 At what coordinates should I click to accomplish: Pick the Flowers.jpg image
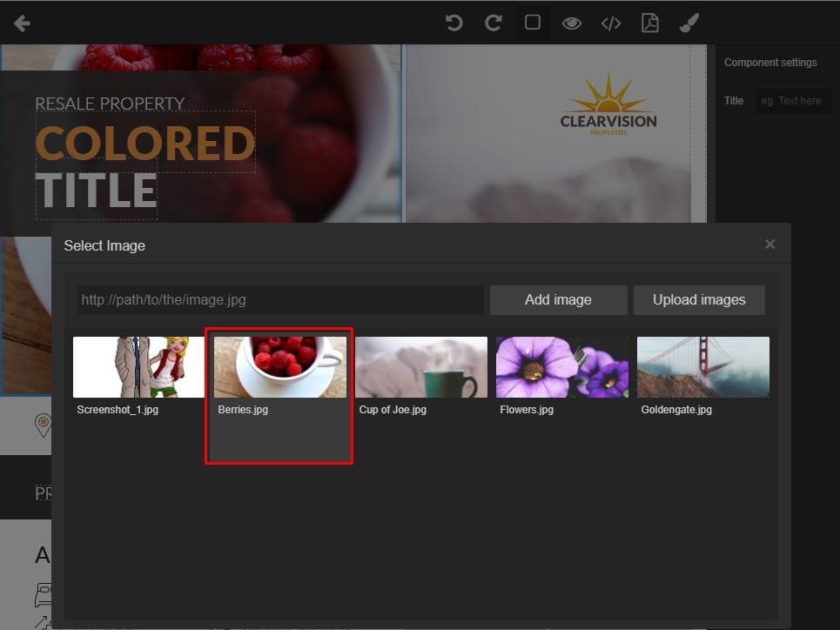point(561,367)
